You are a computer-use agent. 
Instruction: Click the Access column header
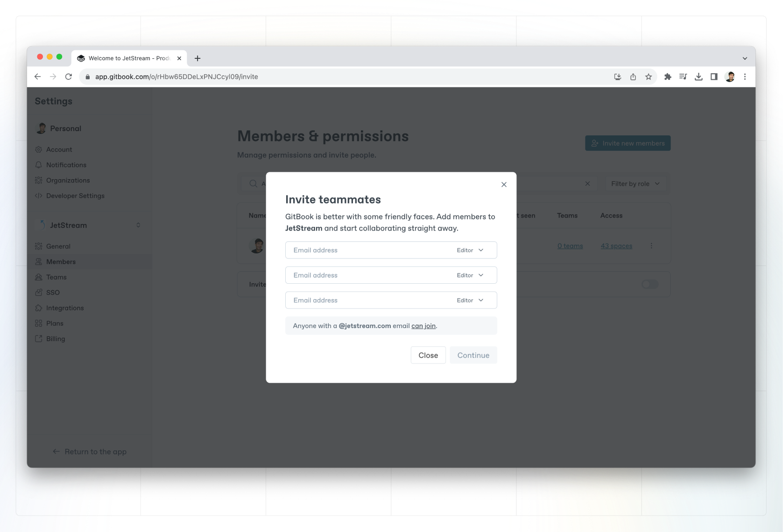coord(611,216)
